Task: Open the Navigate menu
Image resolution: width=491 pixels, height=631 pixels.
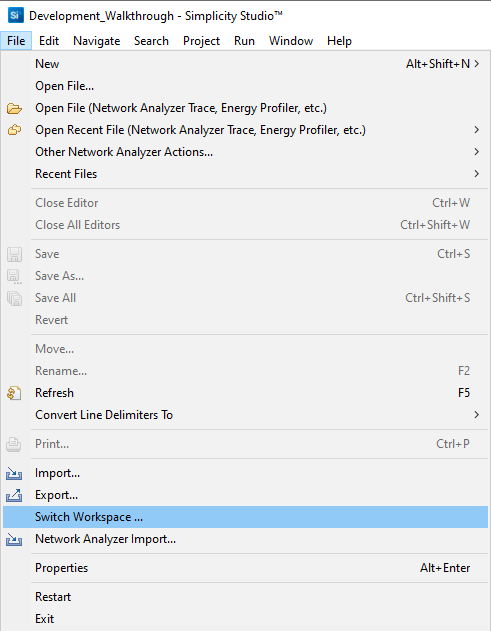Action: click(97, 41)
